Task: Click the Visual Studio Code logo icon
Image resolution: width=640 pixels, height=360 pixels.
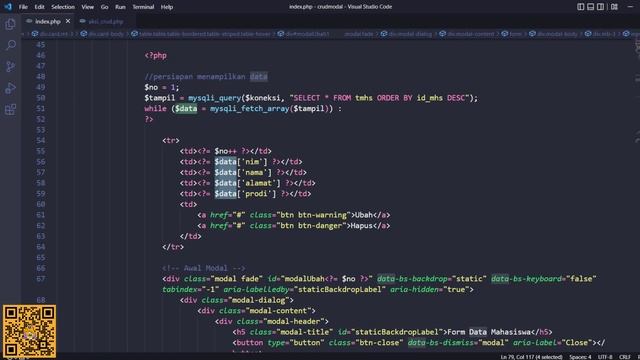Action: coord(8,7)
